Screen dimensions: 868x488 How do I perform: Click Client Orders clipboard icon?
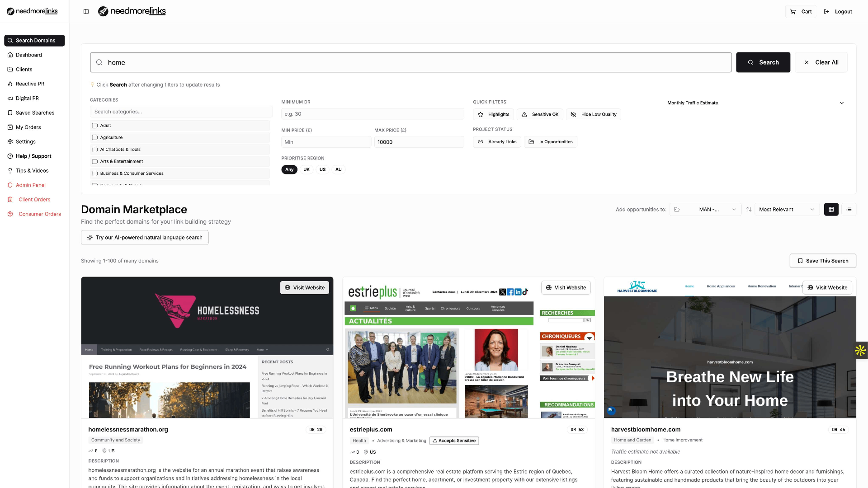[x=10, y=199]
